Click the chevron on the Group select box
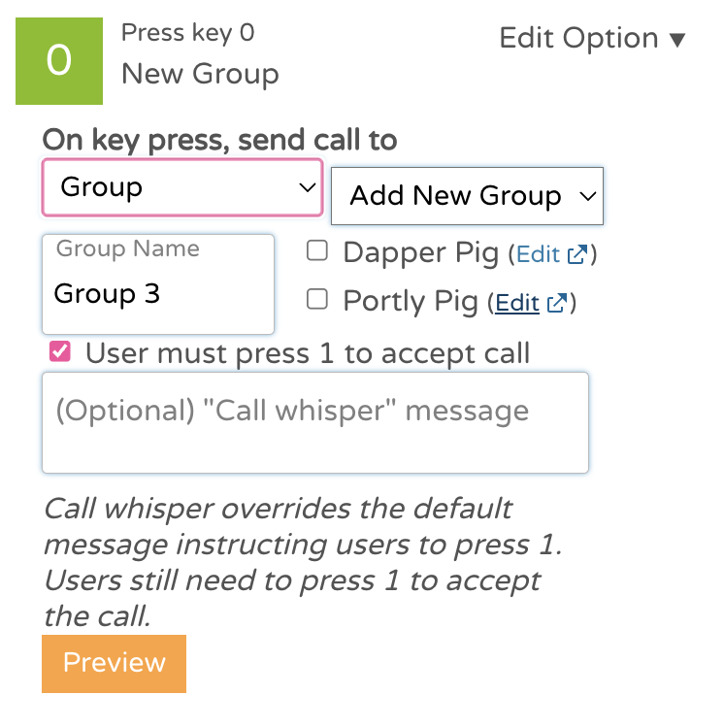Screen dimensions: 724x728 click(308, 187)
